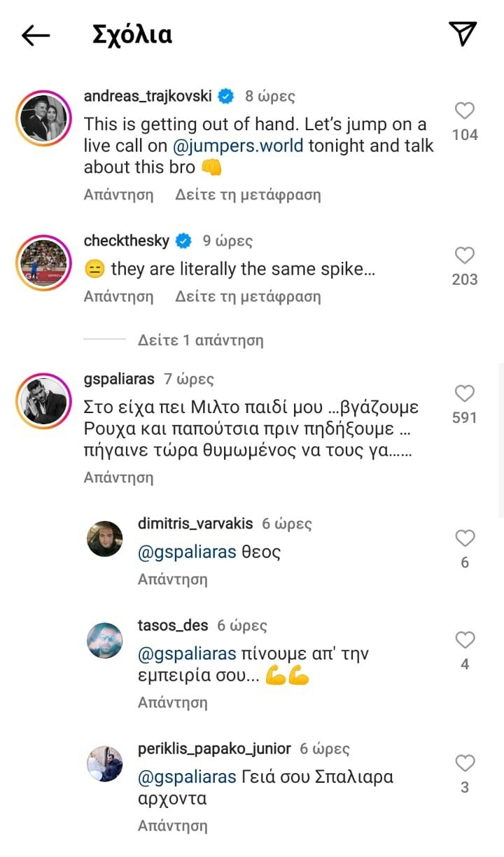Reply to gspaliaras's comment

(x=118, y=478)
